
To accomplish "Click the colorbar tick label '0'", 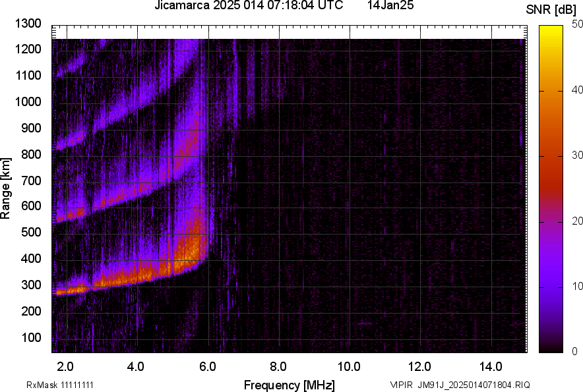I will [x=575, y=351].
